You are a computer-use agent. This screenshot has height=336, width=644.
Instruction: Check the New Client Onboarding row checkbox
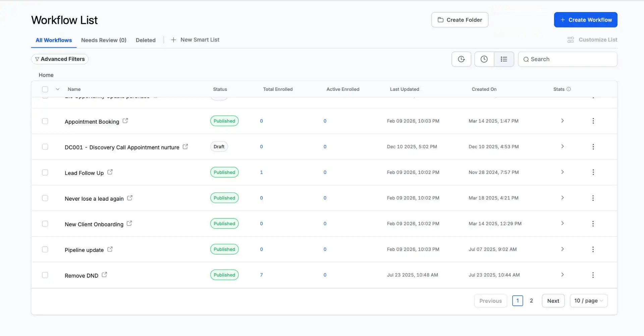[45, 224]
